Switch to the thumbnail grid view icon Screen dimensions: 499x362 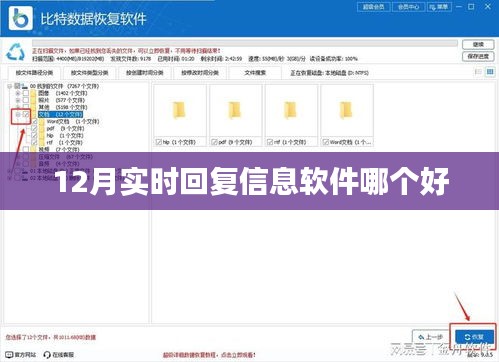(490, 72)
